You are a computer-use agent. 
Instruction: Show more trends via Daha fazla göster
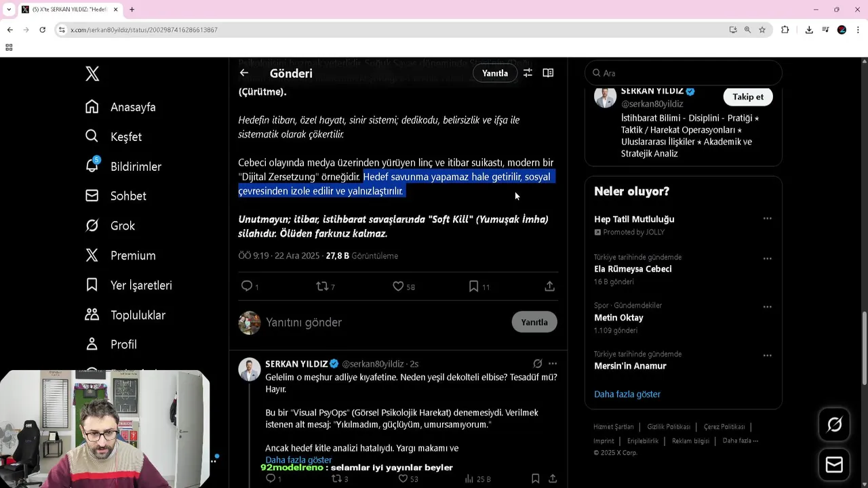[627, 394]
